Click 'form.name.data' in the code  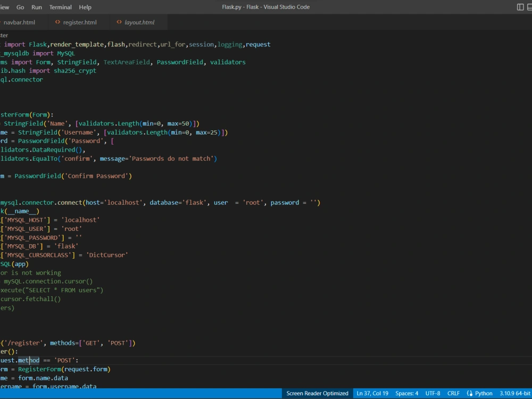point(43,378)
